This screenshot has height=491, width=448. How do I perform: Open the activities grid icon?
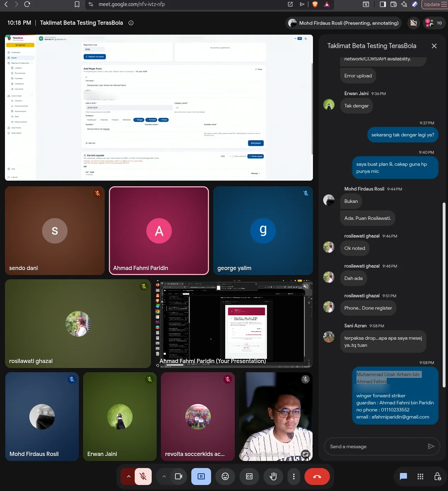tap(420, 477)
